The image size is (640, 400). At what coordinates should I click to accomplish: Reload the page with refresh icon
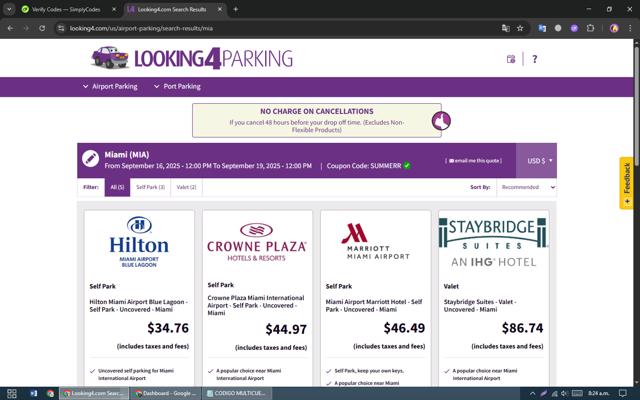(x=42, y=28)
